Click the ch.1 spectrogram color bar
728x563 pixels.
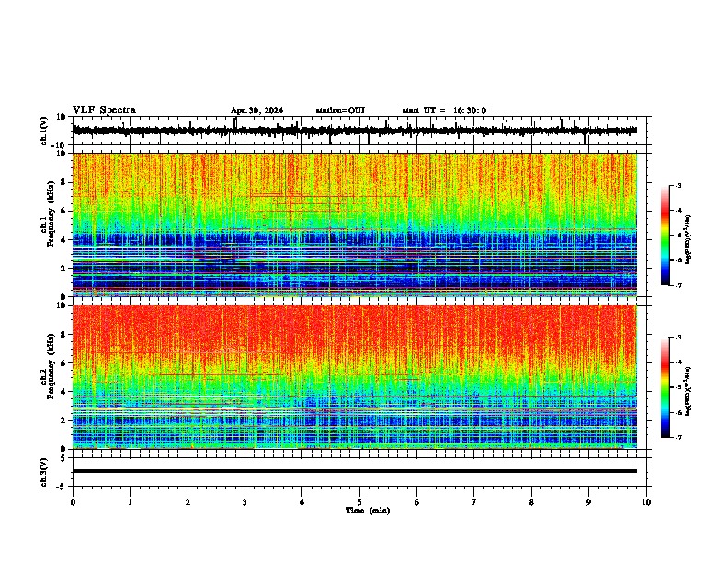click(665, 236)
